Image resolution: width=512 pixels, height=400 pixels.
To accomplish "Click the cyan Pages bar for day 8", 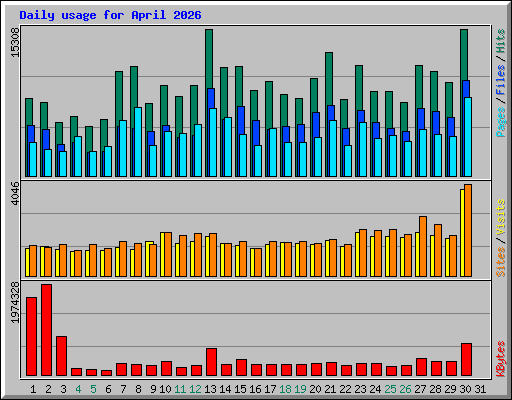I will tap(138, 142).
